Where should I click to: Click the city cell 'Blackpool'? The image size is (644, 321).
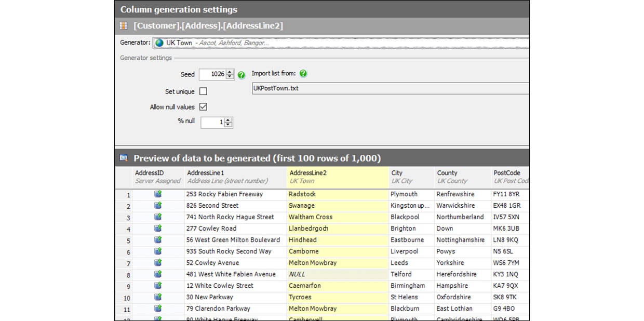point(411,217)
